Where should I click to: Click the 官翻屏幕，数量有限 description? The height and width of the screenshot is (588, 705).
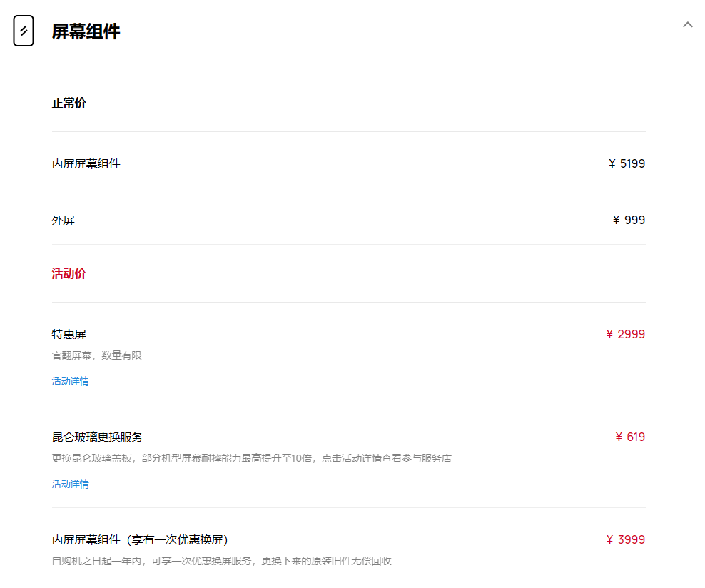point(96,355)
